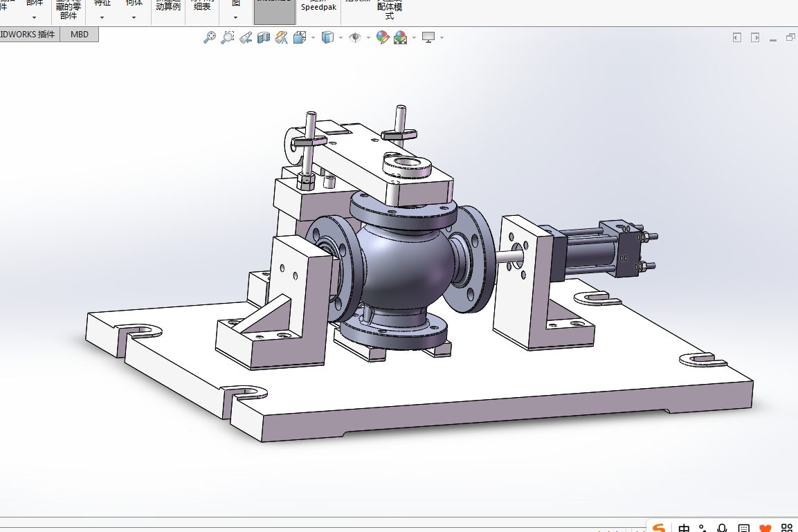Select the Zoom to Area tool
Image resolution: width=798 pixels, height=532 pixels.
click(x=228, y=37)
